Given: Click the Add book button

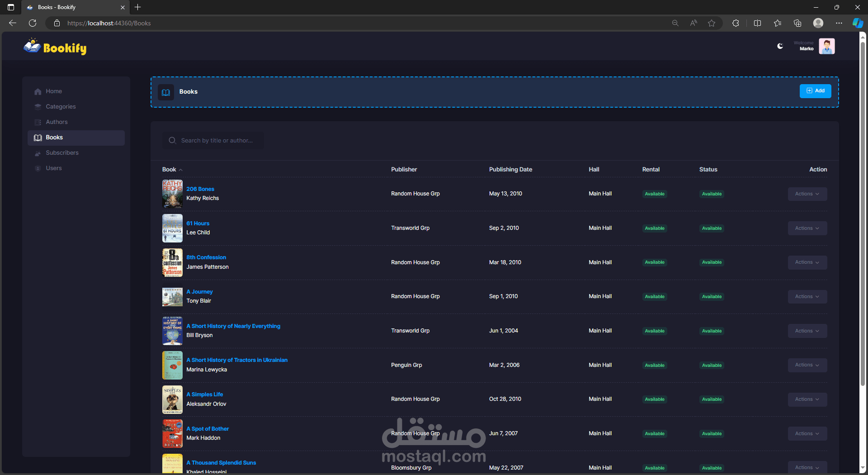Looking at the screenshot, I should pos(816,91).
